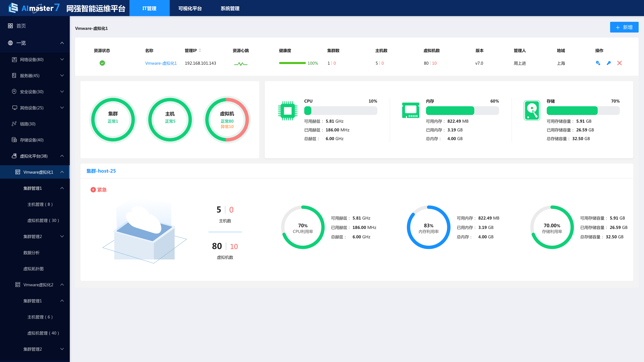The image size is (644, 362).
Task: Click the key credential icon in 操作
Action: pyautogui.click(x=609, y=63)
